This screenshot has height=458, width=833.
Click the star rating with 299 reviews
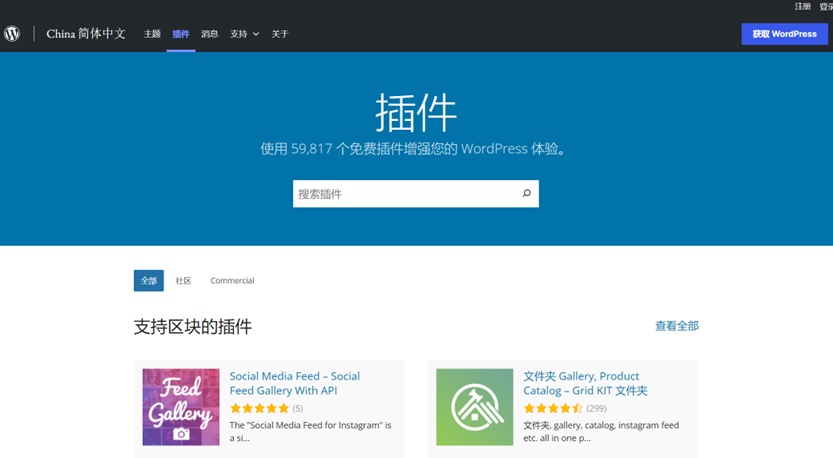tap(553, 408)
